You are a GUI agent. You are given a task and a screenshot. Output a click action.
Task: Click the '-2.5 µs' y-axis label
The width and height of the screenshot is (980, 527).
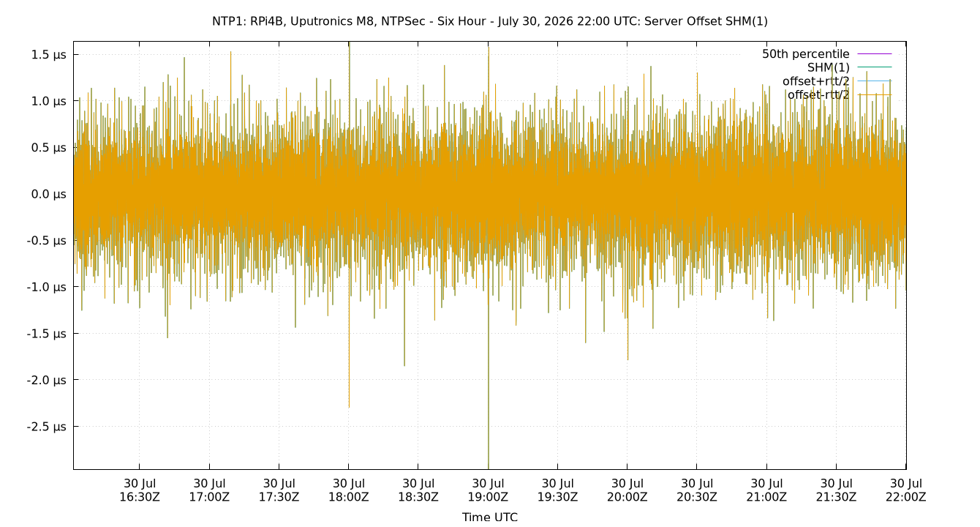pos(48,427)
